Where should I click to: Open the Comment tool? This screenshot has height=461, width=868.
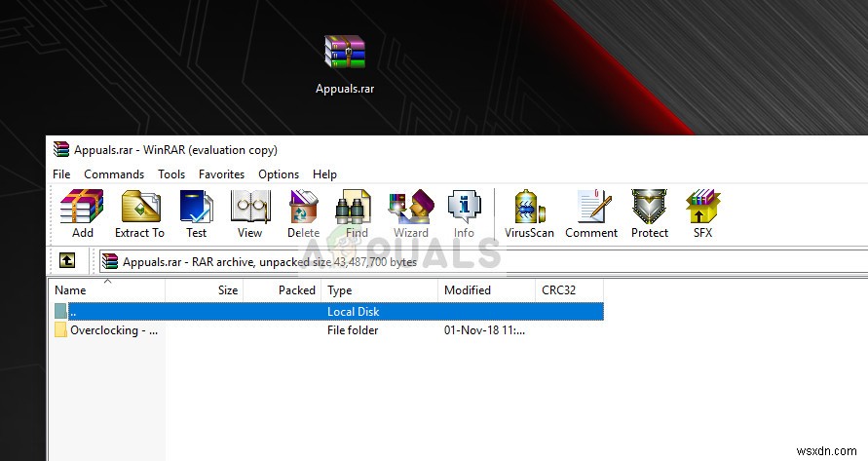point(591,213)
